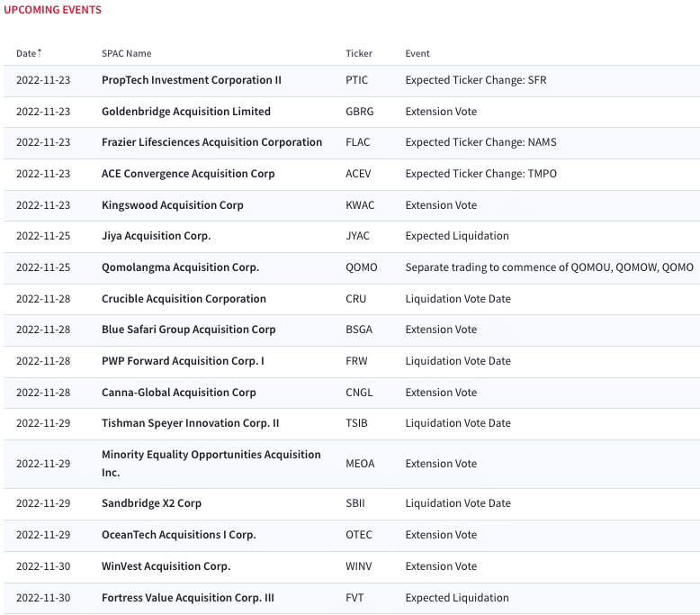Select the CNGL ticker cell
The width and height of the screenshot is (700, 615).
(x=359, y=393)
